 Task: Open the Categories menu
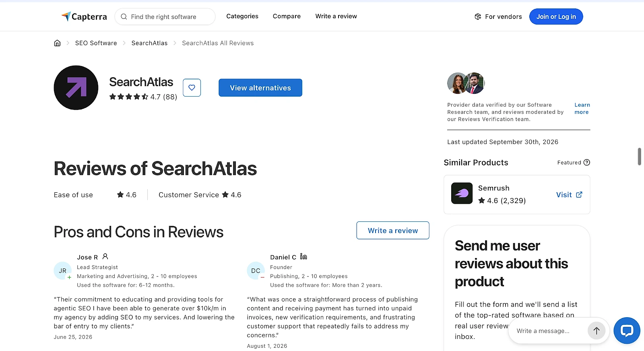pos(242,16)
